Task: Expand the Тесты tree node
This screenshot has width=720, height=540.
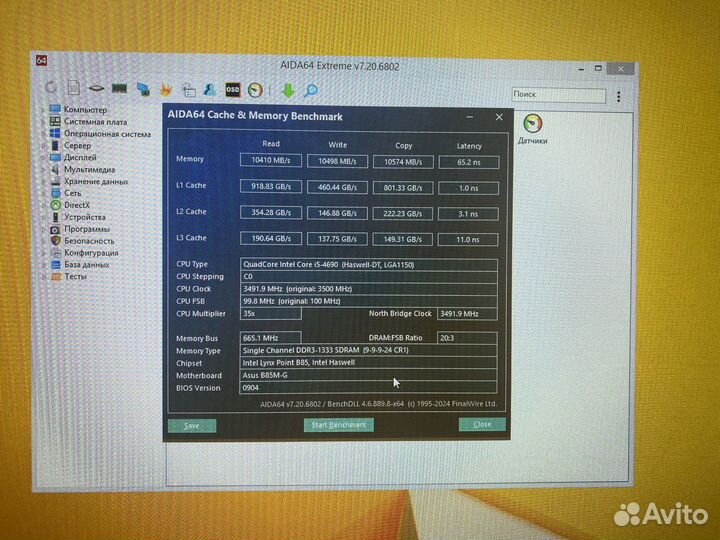Action: [44, 277]
